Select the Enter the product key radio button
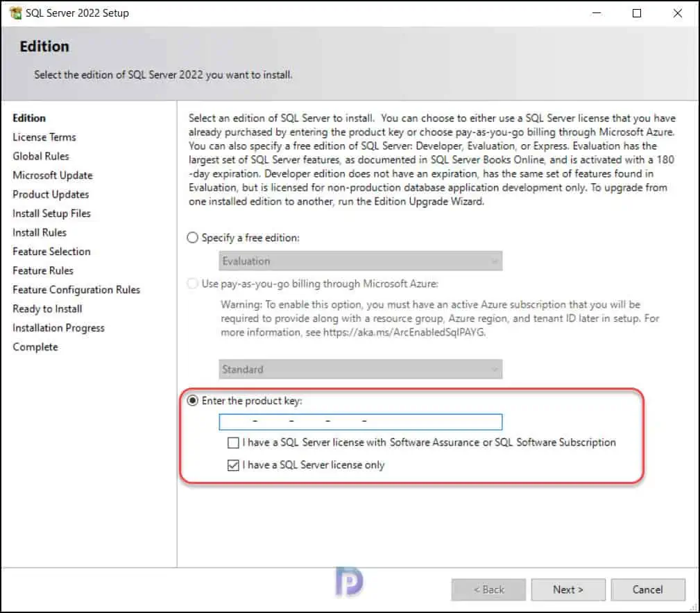Viewport: 700px width, 613px height. coord(192,401)
